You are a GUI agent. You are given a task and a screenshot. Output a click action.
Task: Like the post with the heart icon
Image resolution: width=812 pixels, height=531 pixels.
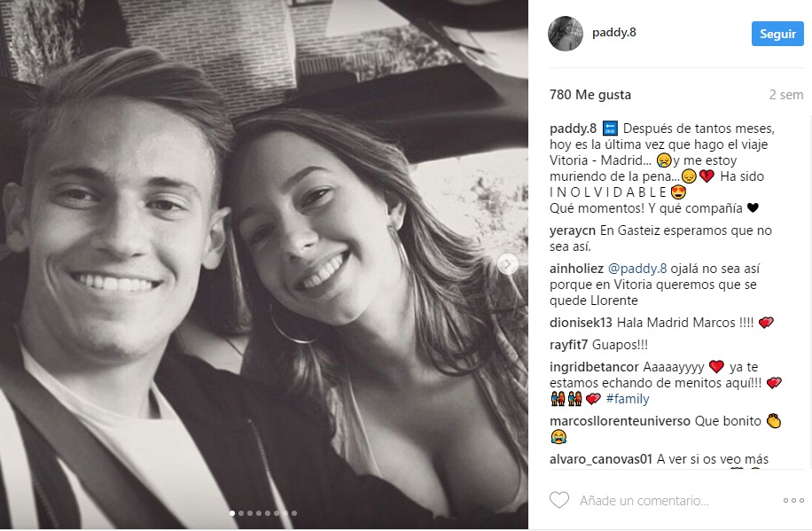pos(559,501)
